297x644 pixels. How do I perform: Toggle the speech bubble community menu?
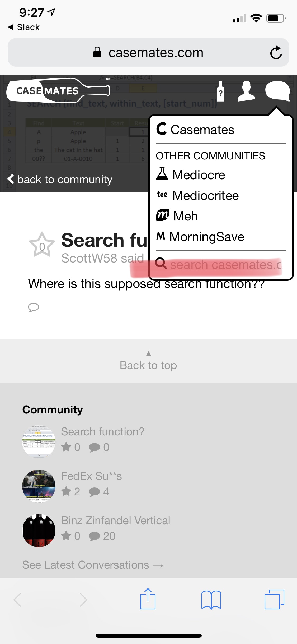click(x=277, y=91)
